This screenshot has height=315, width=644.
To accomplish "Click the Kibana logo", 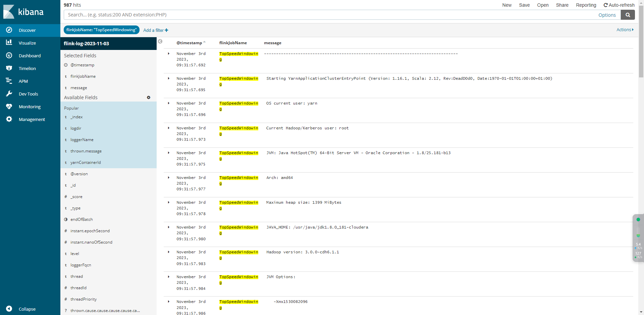I will coord(23,12).
